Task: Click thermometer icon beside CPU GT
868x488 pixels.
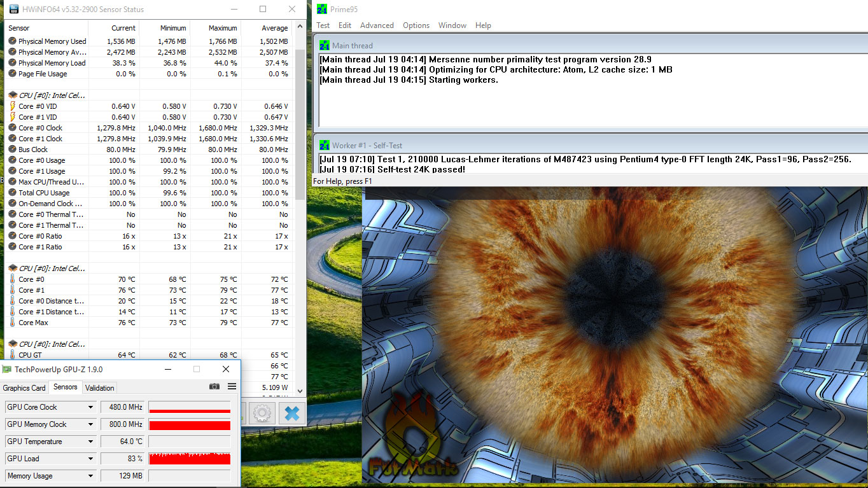Action: coord(12,355)
